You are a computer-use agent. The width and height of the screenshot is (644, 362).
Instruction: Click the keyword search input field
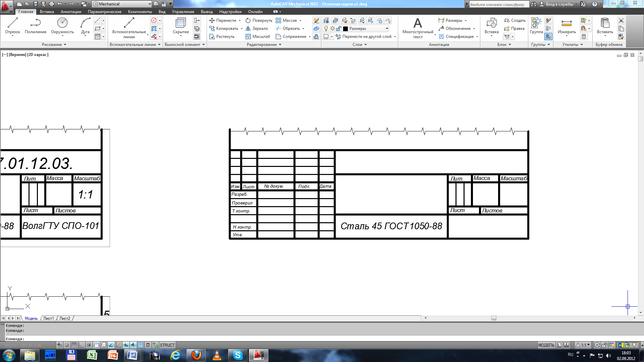(498, 4)
